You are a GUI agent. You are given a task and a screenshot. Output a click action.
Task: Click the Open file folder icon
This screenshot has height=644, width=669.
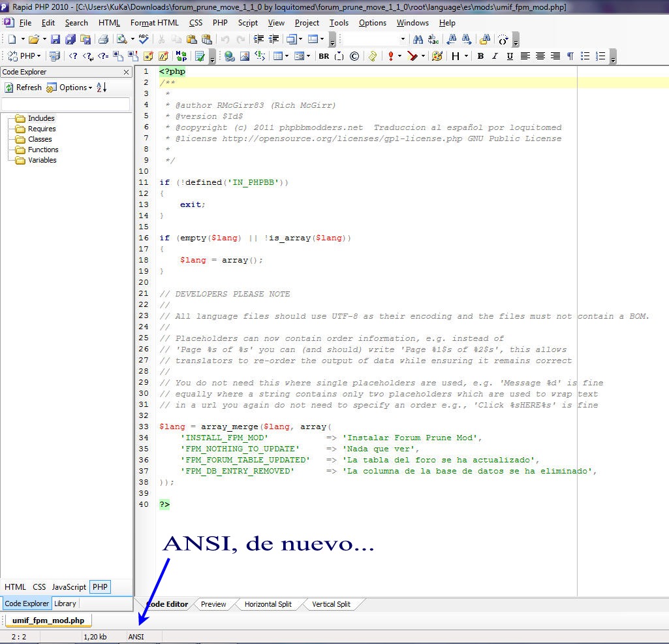pyautogui.click(x=33, y=39)
